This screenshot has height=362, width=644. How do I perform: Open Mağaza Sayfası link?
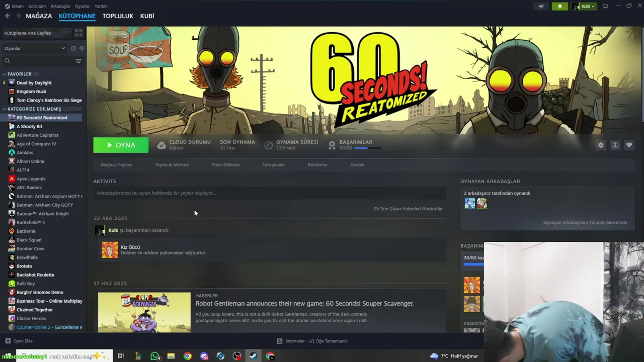click(x=116, y=164)
